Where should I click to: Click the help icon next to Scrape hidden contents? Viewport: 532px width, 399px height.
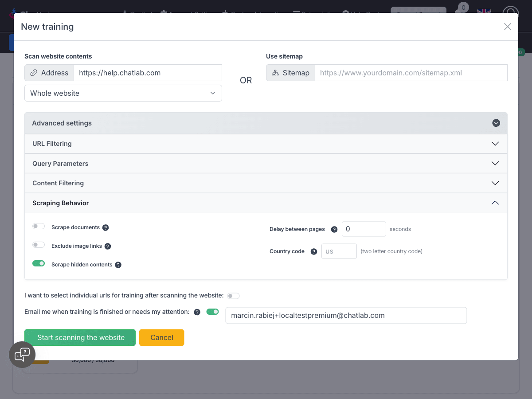pyautogui.click(x=118, y=265)
